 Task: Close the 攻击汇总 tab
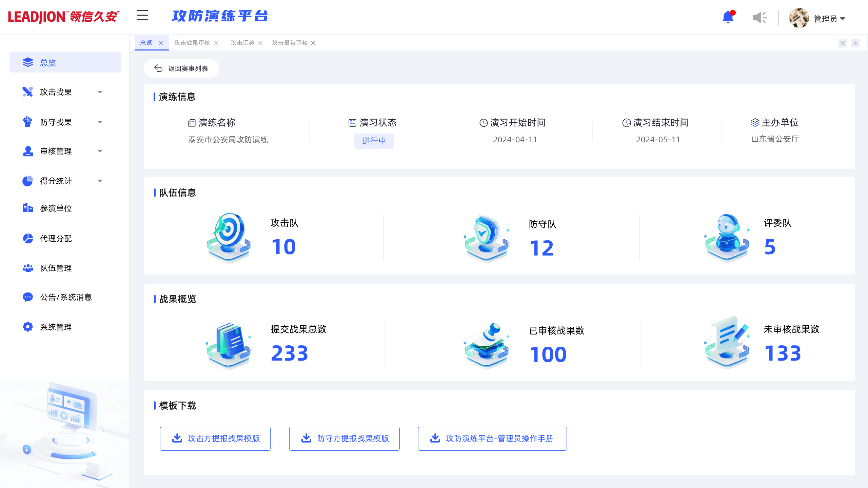pyautogui.click(x=260, y=43)
